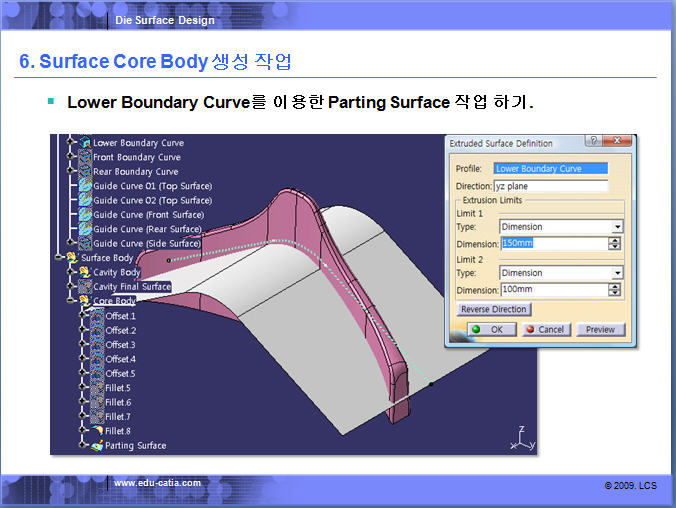
Task: Click the Lower Boundary Curve tree icon
Action: tap(85, 143)
